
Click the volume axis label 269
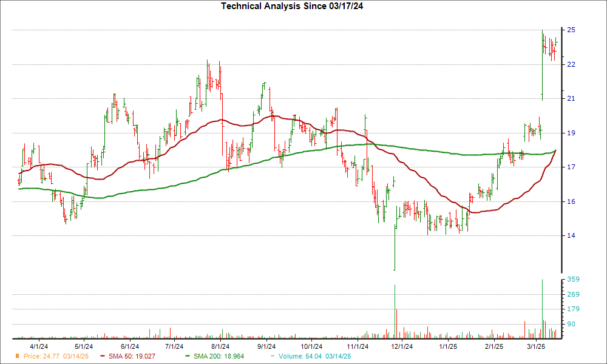point(574,294)
